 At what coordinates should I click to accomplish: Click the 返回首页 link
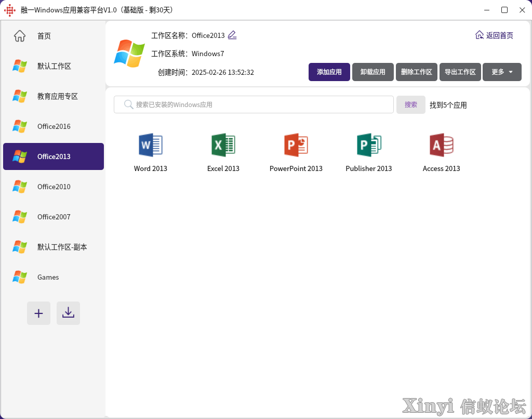pyautogui.click(x=495, y=35)
